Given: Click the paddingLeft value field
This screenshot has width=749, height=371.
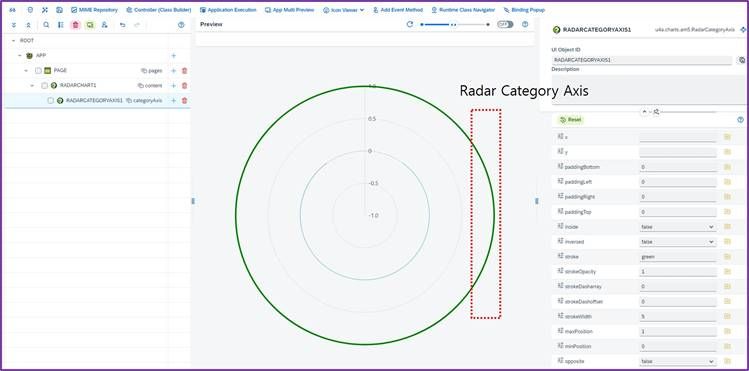Looking at the screenshot, I should 677,182.
